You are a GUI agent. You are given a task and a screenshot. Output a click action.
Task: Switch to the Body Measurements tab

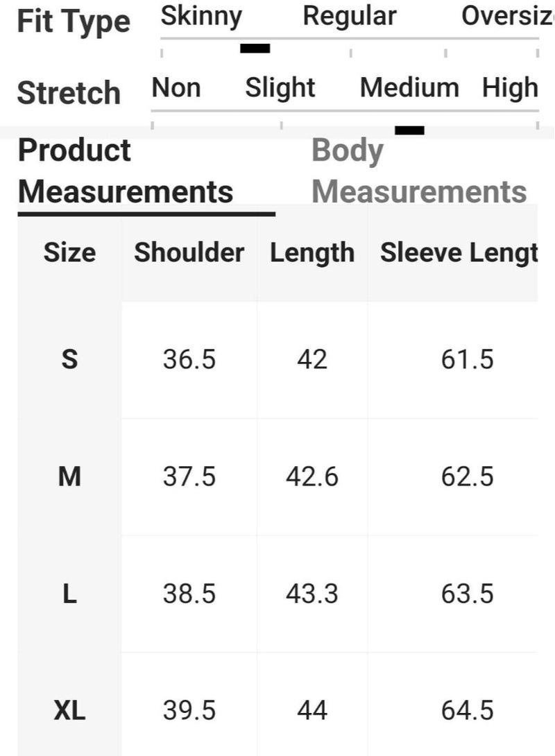(418, 171)
